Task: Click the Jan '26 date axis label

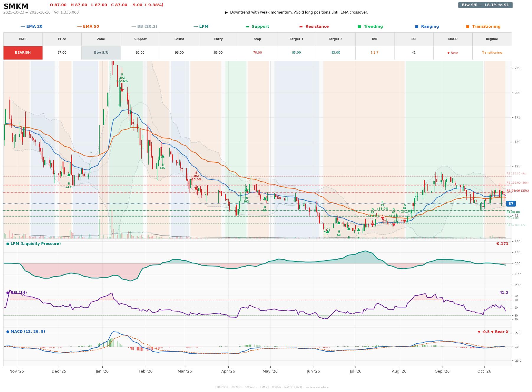Action: point(102,371)
